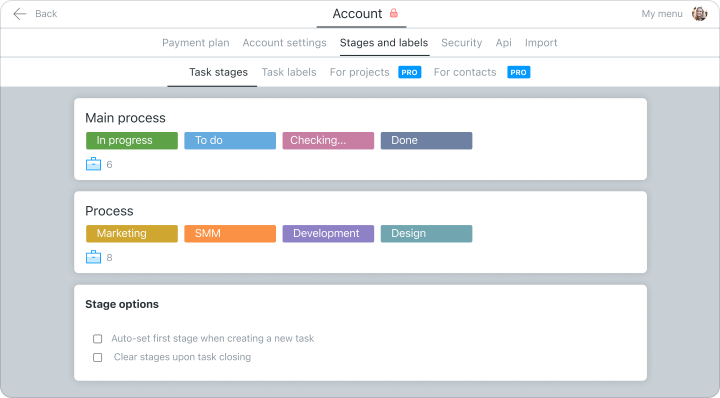Open the Security tab
Screen dimensions: 720x398
[x=461, y=43]
